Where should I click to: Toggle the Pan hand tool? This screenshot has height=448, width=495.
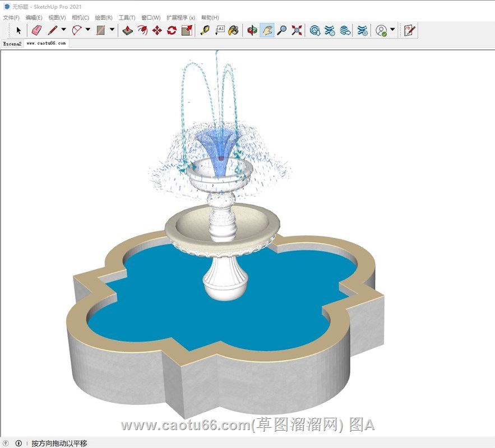[267, 30]
